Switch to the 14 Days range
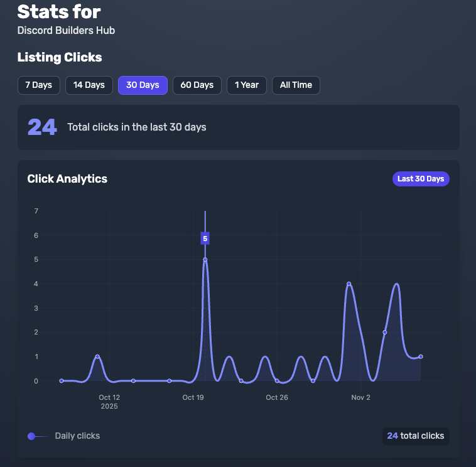The height and width of the screenshot is (467, 476). coord(89,85)
